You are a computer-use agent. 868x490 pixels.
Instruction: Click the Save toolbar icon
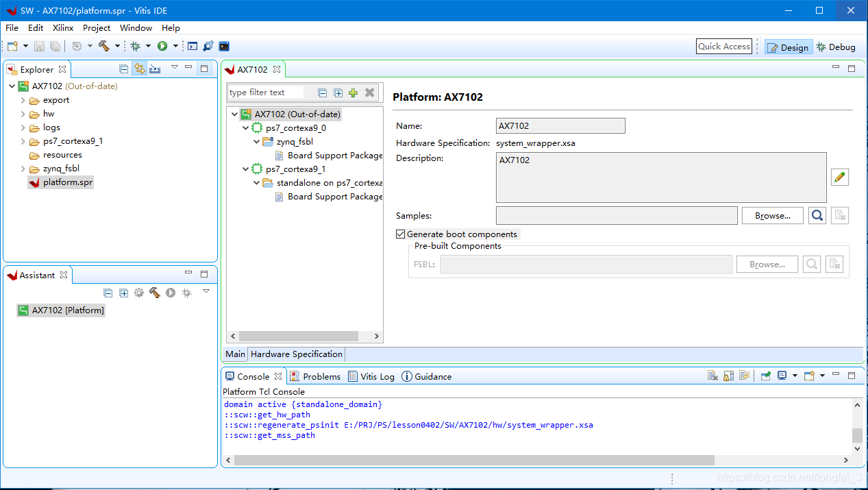click(x=39, y=46)
